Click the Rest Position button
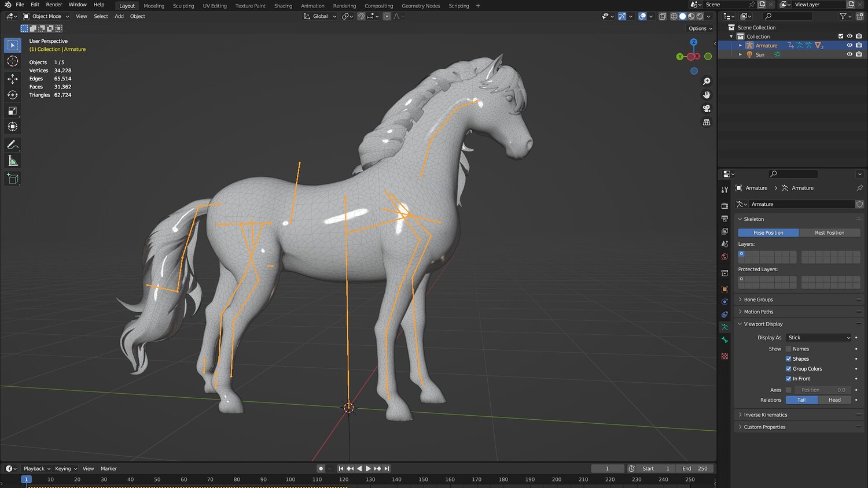The height and width of the screenshot is (488, 868). click(829, 232)
